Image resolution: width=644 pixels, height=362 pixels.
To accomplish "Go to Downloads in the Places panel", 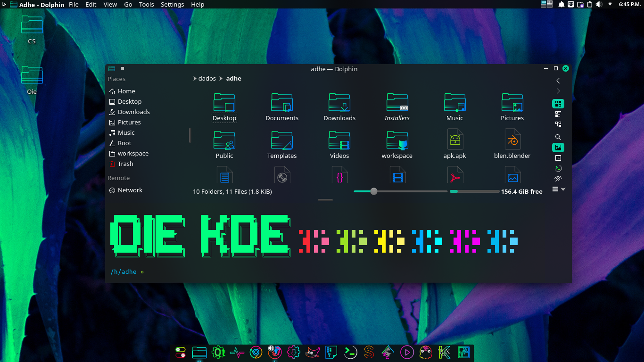I will click(x=134, y=112).
